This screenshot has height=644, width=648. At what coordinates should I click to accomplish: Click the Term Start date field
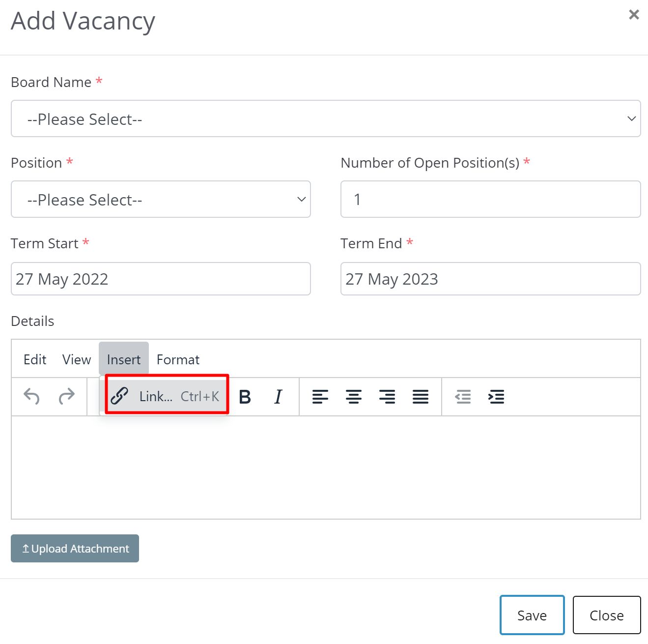(161, 279)
